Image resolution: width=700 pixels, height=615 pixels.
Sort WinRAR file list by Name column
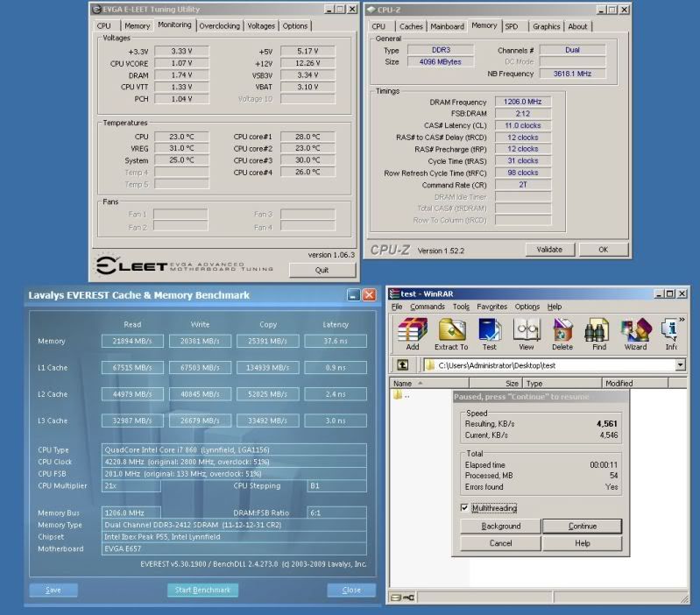tap(429, 384)
